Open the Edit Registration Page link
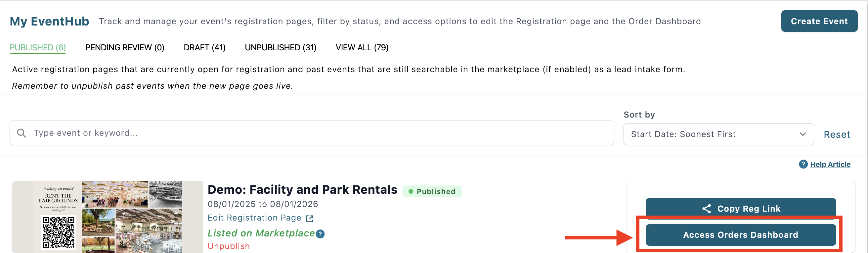868x253 pixels. tap(254, 218)
